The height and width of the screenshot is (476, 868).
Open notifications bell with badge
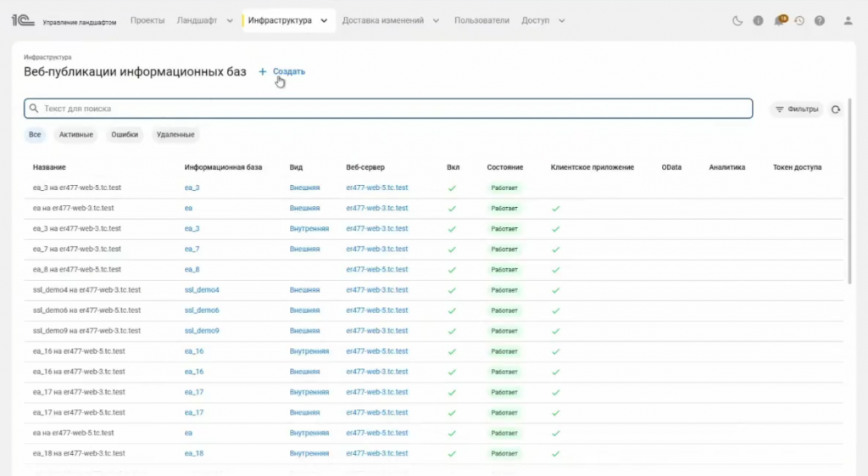click(x=779, y=20)
